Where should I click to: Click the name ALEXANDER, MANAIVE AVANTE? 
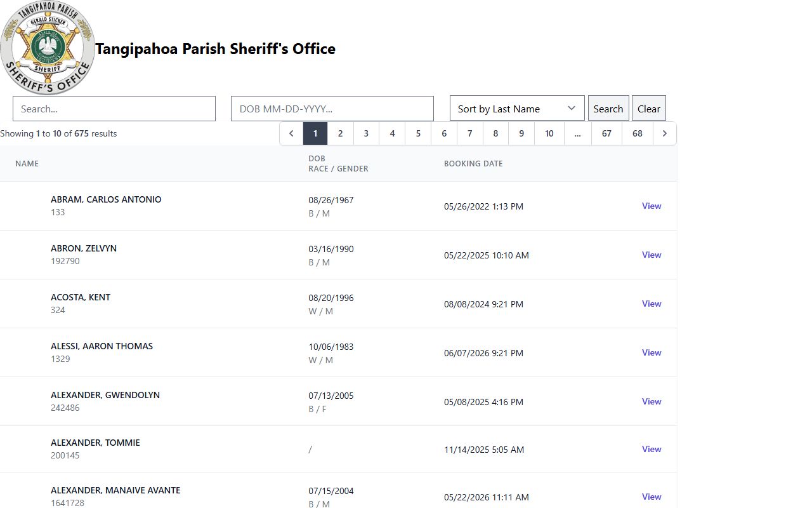115,490
